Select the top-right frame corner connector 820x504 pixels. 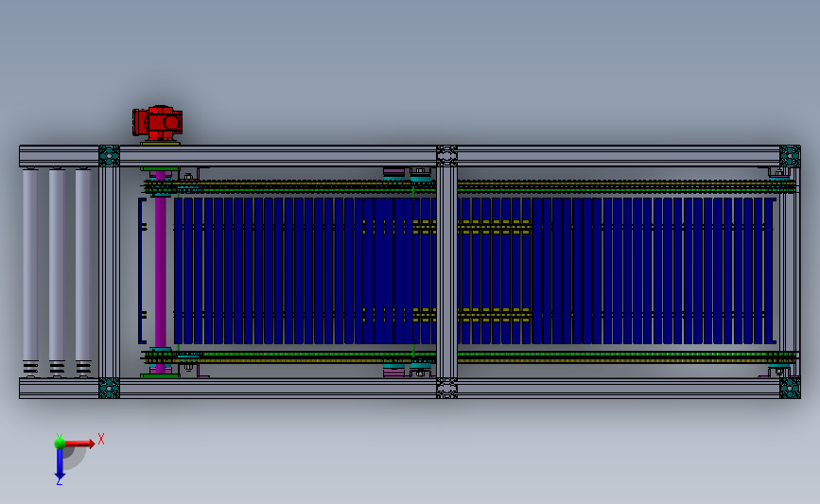tap(790, 156)
